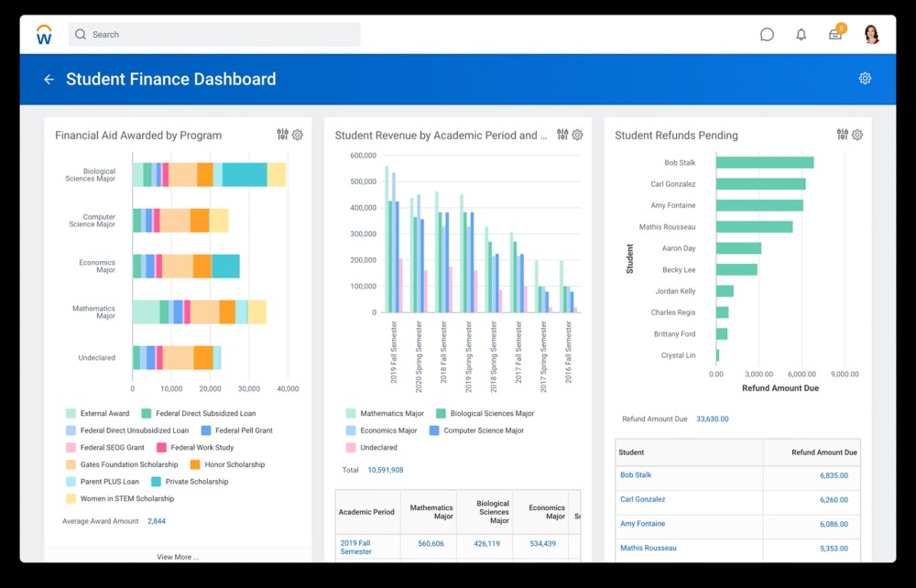This screenshot has height=588, width=916.
Task: Open the chat messaging icon
Action: click(767, 34)
